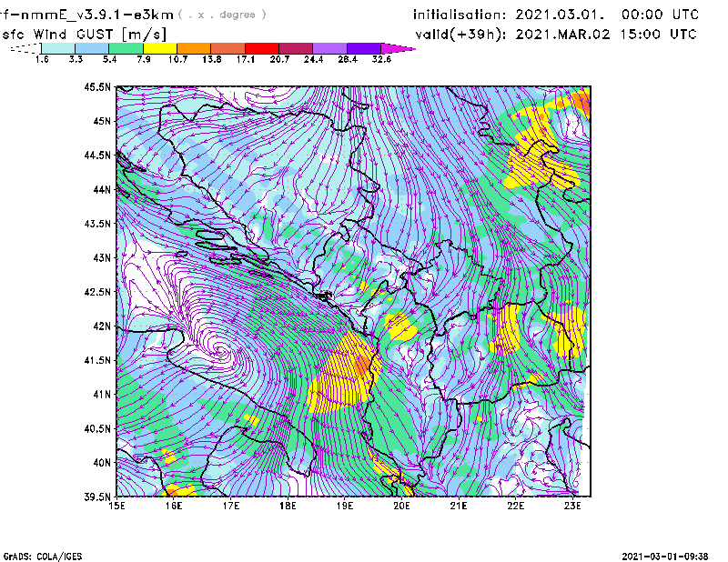Select the violet legend swatch between 28.4 and 32.6
The height and width of the screenshot is (562, 728).
click(364, 48)
